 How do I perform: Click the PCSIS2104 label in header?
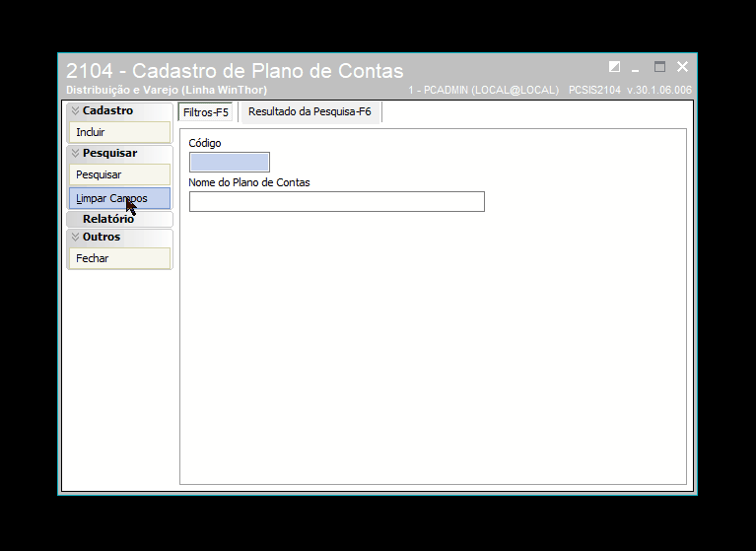594,90
